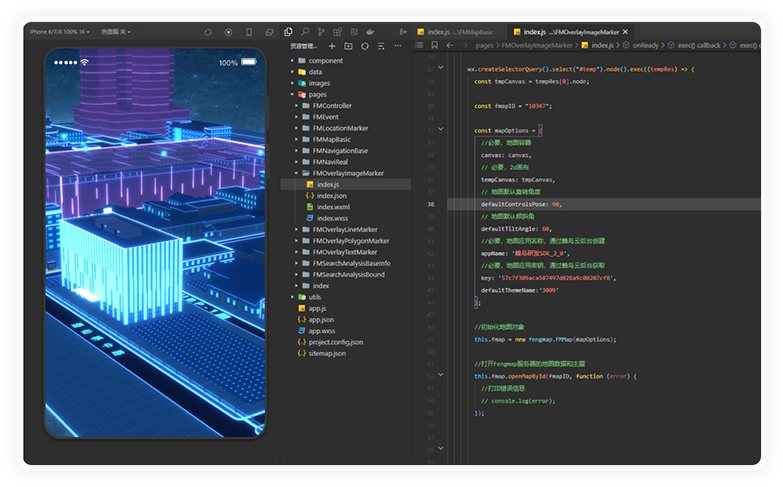Click the Explorer files icon in sidebar
This screenshot has height=487, width=783.
[x=288, y=32]
